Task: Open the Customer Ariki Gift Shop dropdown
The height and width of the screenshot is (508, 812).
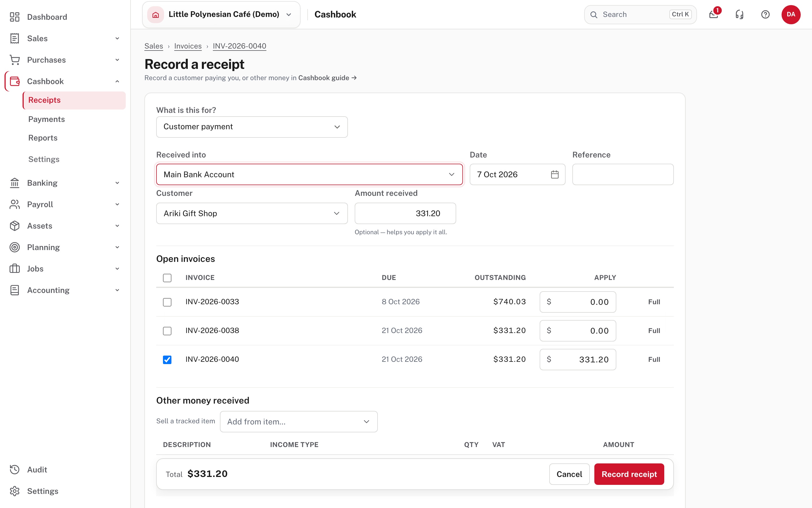Action: tap(252, 213)
